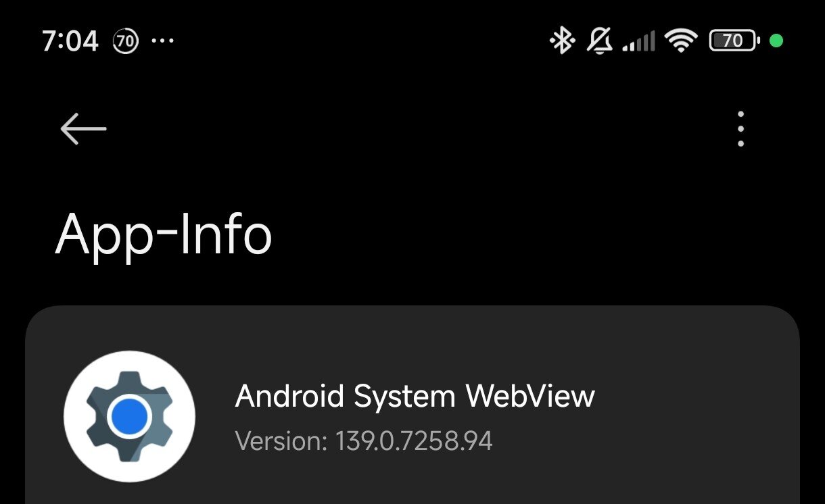Select the Android System WebView app name
Image resolution: width=825 pixels, height=504 pixels.
click(x=415, y=395)
